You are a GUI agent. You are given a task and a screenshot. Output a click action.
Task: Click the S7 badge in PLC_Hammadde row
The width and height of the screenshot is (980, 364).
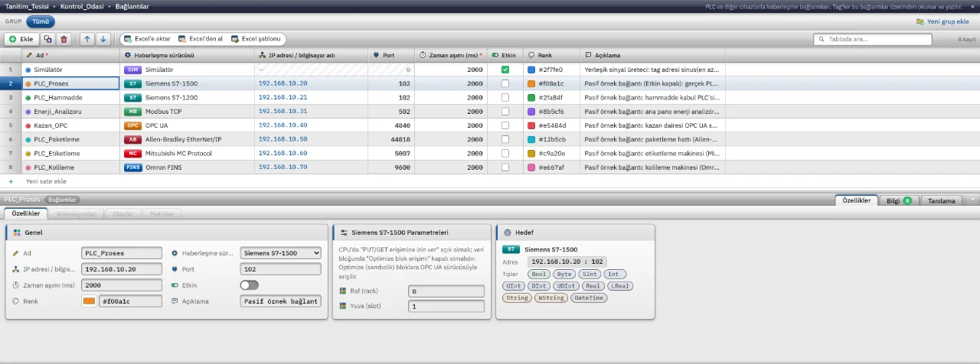132,97
